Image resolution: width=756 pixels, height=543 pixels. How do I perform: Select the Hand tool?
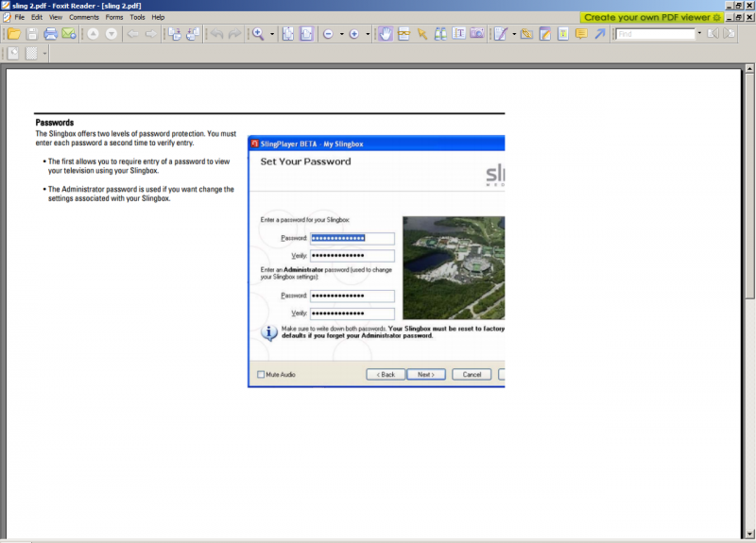(386, 34)
